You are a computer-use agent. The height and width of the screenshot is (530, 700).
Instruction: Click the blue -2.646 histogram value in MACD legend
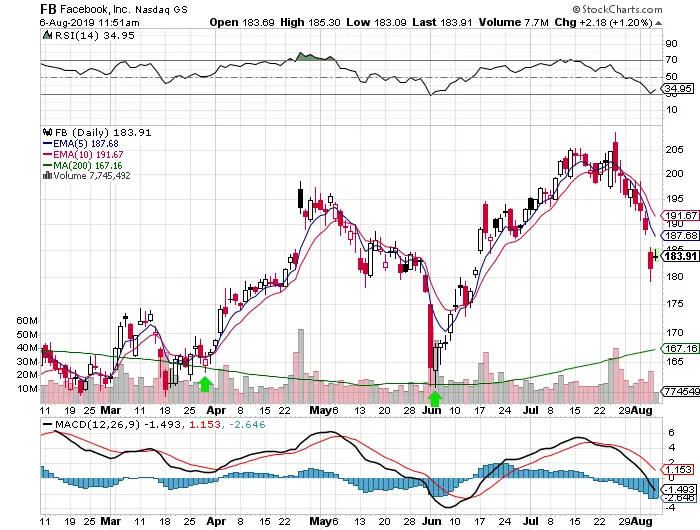pos(247,424)
